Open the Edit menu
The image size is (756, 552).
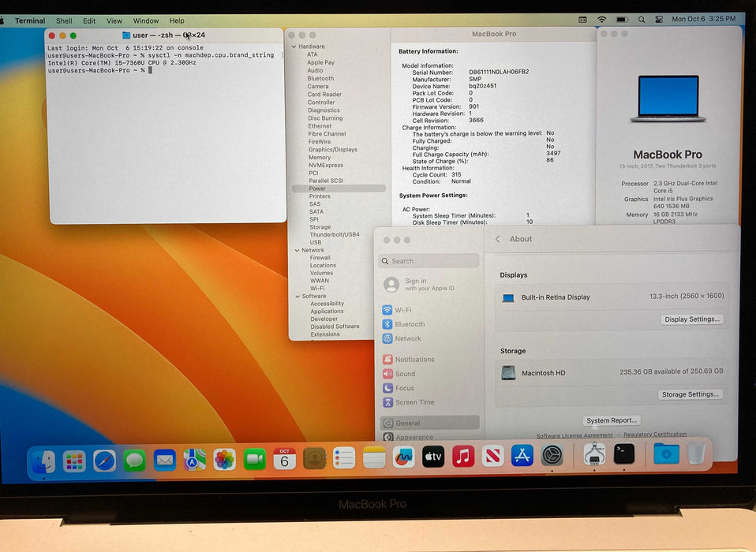click(x=89, y=21)
